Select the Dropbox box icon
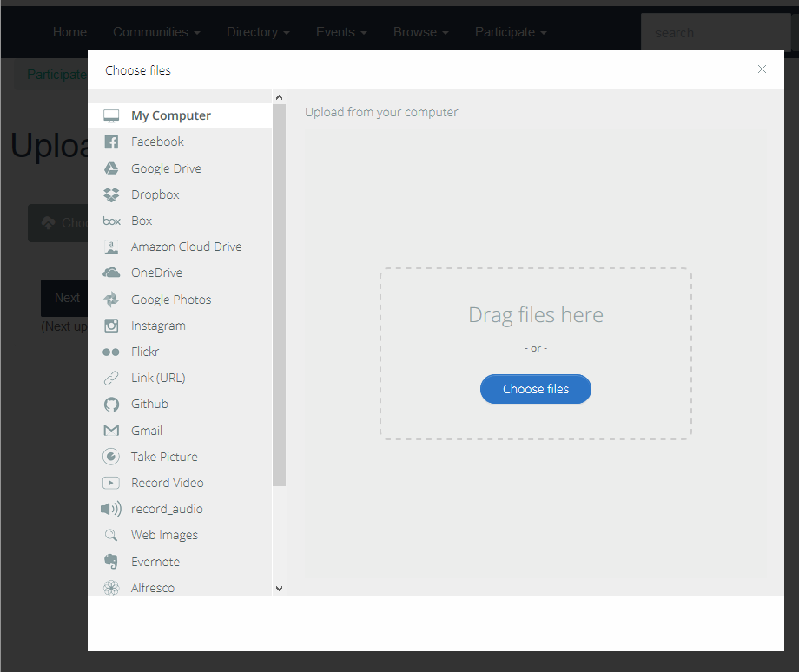Image resolution: width=799 pixels, height=672 pixels. point(111,194)
